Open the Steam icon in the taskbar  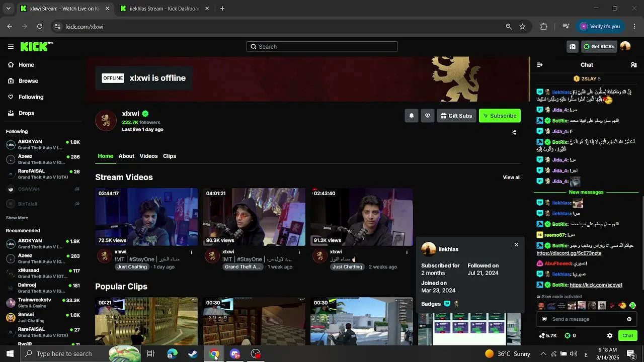(x=193, y=354)
